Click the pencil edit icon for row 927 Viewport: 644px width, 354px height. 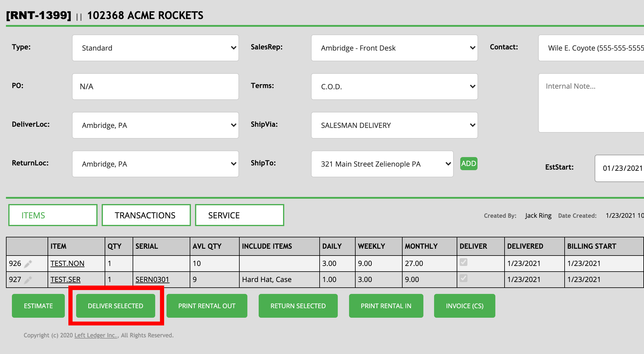click(x=28, y=280)
